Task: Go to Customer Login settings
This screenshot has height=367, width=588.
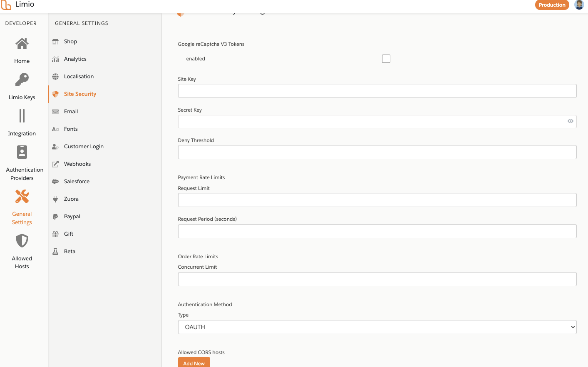Action: click(84, 147)
